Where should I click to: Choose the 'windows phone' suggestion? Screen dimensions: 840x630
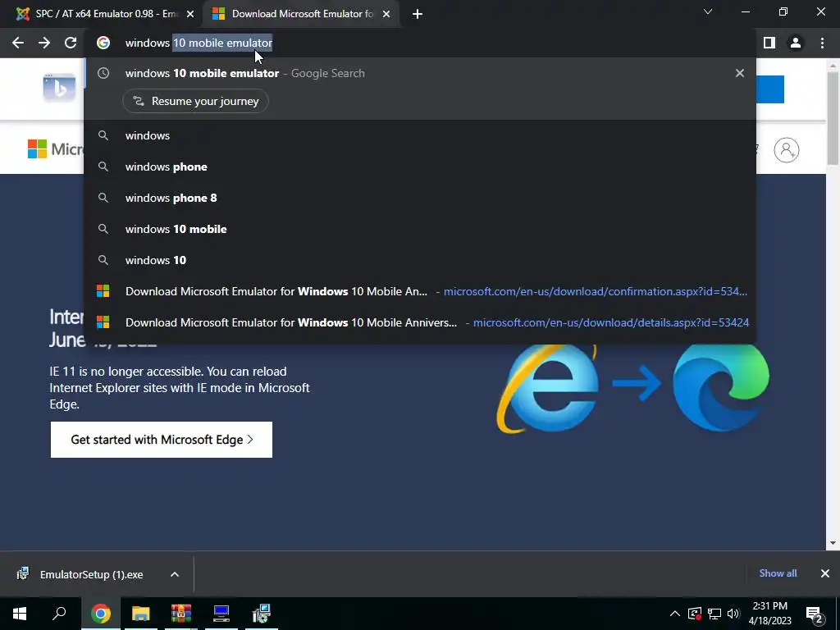[x=420, y=167]
